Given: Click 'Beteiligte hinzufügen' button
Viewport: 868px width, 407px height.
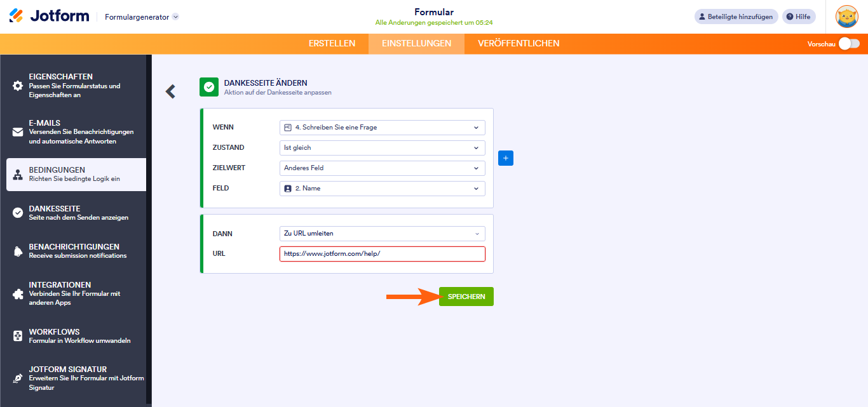Looking at the screenshot, I should (736, 17).
